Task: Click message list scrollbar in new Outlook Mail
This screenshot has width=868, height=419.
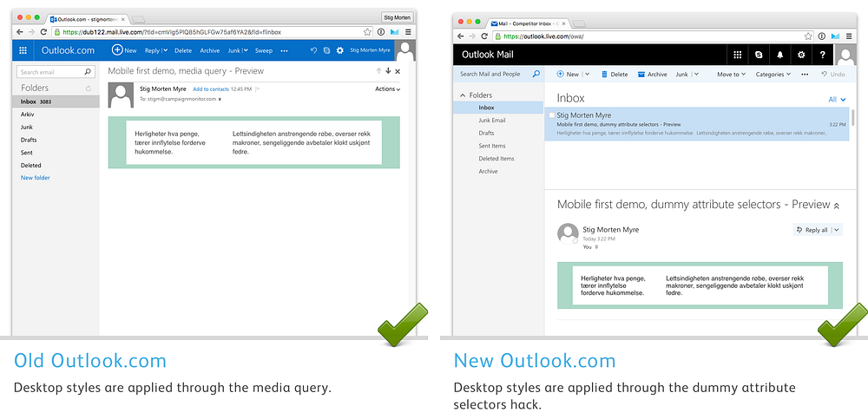Action: [x=853, y=117]
